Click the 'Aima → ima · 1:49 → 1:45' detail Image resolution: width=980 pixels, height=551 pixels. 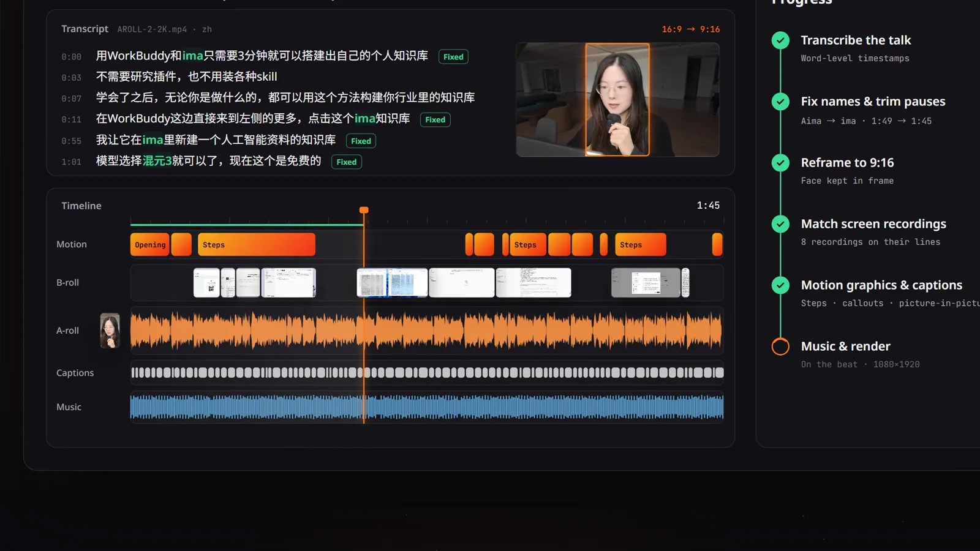866,121
